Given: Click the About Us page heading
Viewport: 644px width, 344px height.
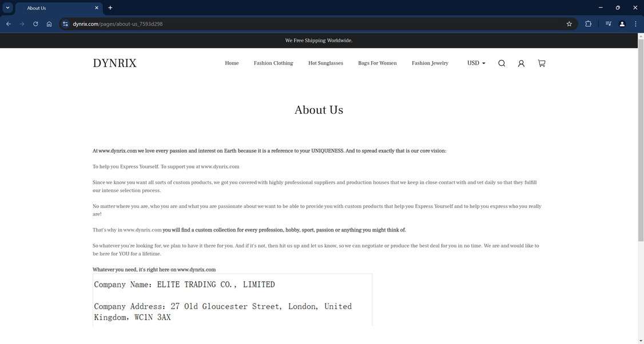Looking at the screenshot, I should point(319,110).
